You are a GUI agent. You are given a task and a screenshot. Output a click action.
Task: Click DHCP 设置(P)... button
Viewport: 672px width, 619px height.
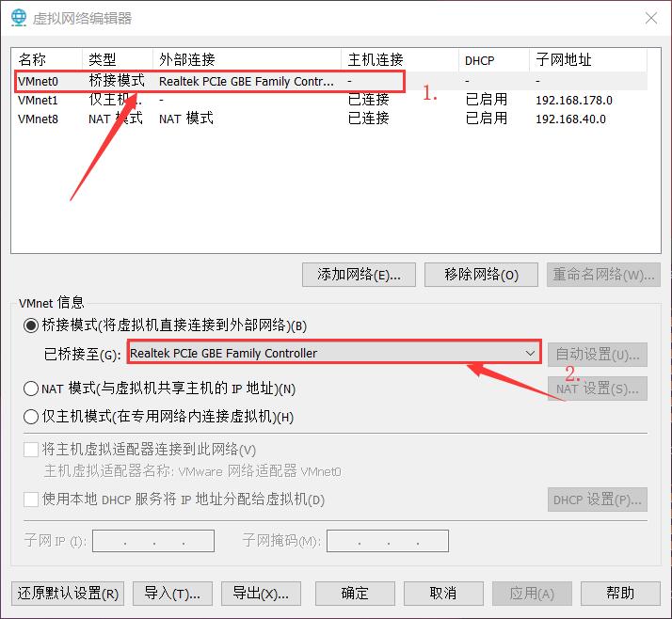(x=597, y=500)
